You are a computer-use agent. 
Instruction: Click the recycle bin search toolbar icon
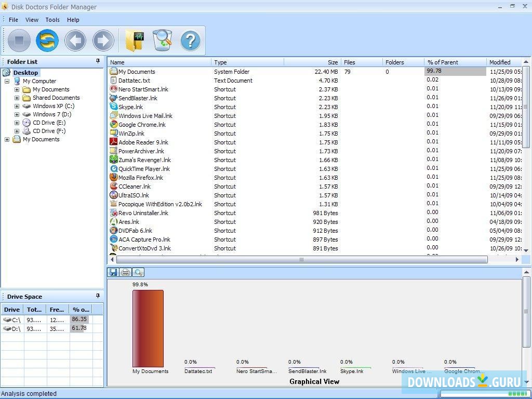(163, 41)
